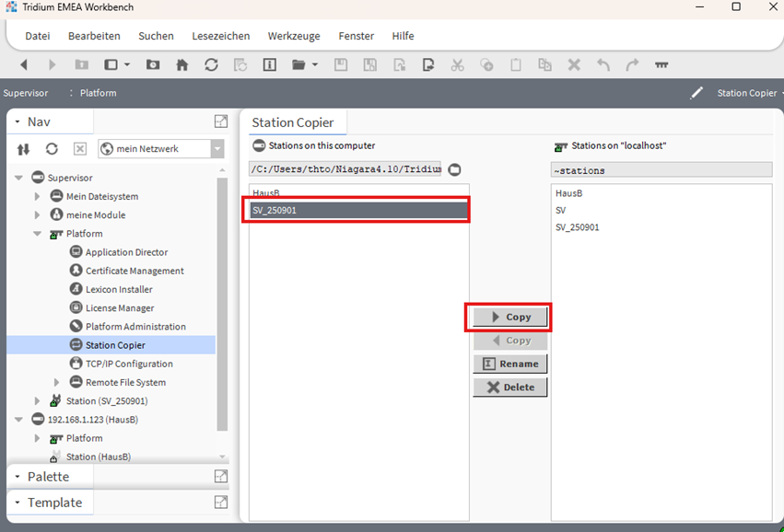The width and height of the screenshot is (784, 532).
Task: Open the Lesezeichen menu
Action: coord(221,36)
